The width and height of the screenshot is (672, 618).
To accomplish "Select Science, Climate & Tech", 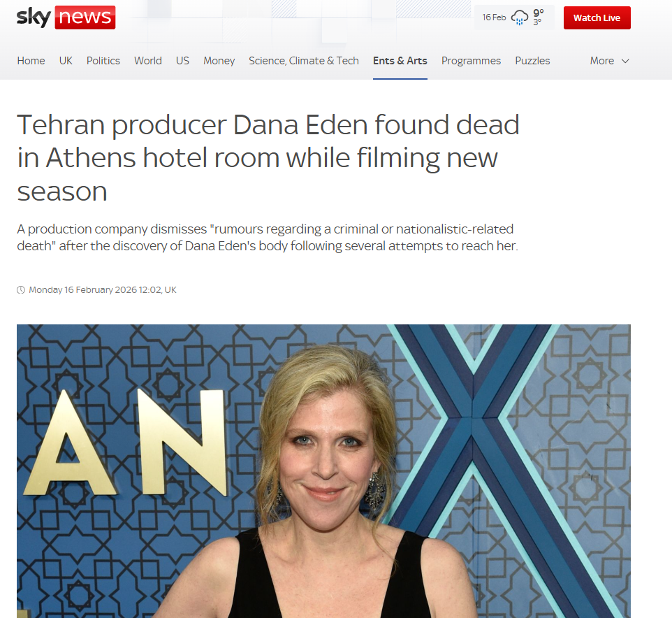I will [x=304, y=61].
